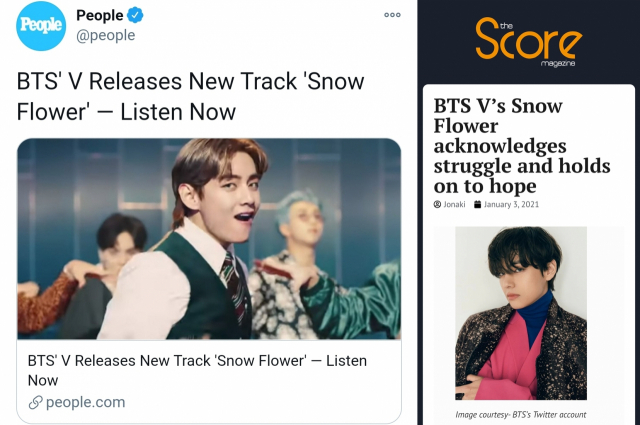The width and height of the screenshot is (640, 425).
Task: Click the calendar icon by the date
Action: click(478, 204)
